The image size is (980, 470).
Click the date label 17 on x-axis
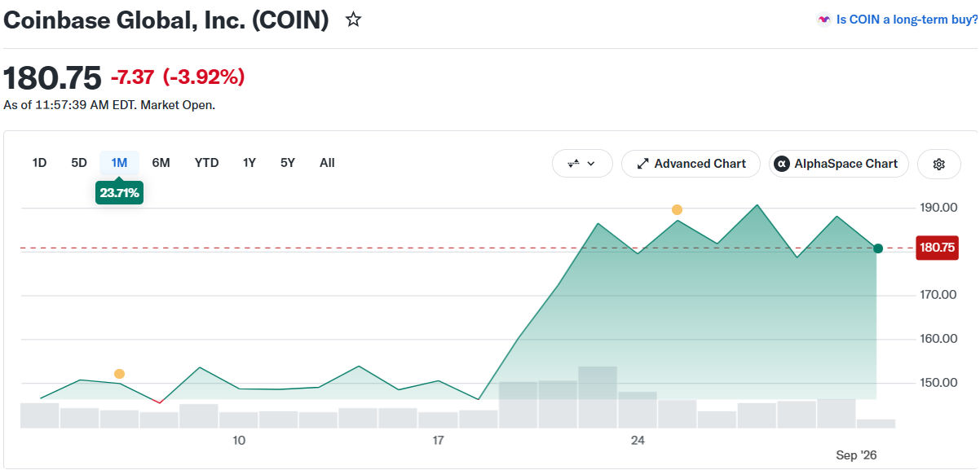pyautogui.click(x=438, y=441)
